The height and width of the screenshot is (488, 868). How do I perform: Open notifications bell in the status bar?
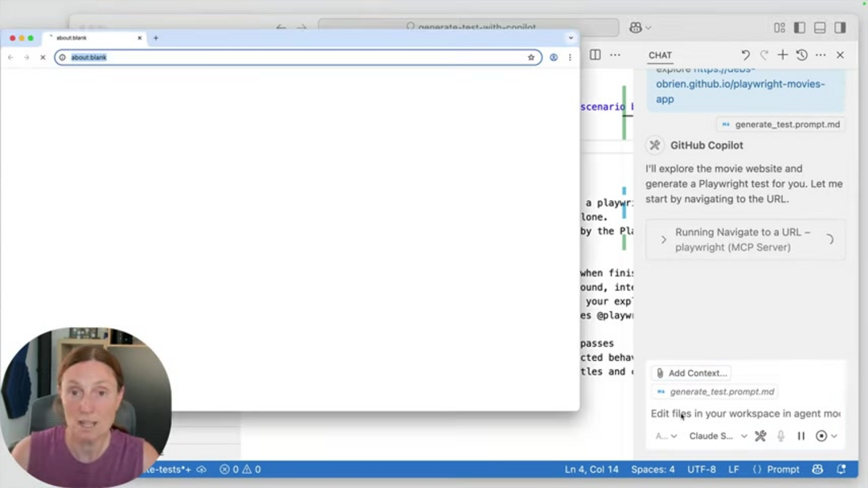tap(841, 470)
